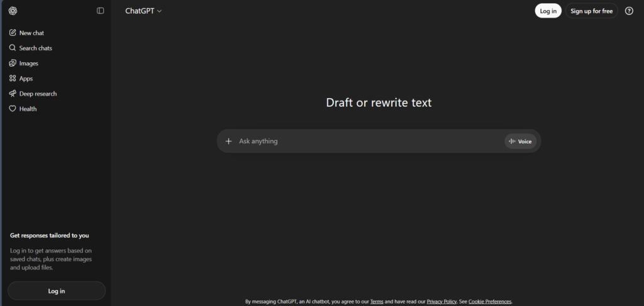Click the Search chats magnifier icon
644x306 pixels.
click(x=13, y=48)
